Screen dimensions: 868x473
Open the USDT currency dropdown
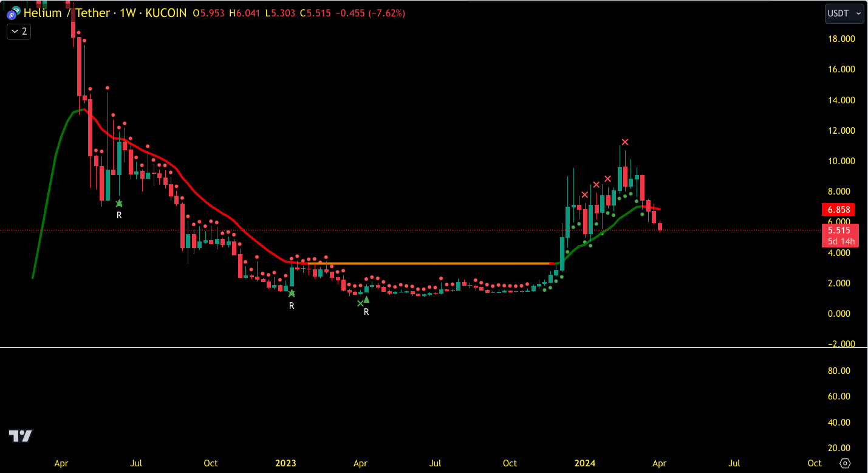point(844,13)
